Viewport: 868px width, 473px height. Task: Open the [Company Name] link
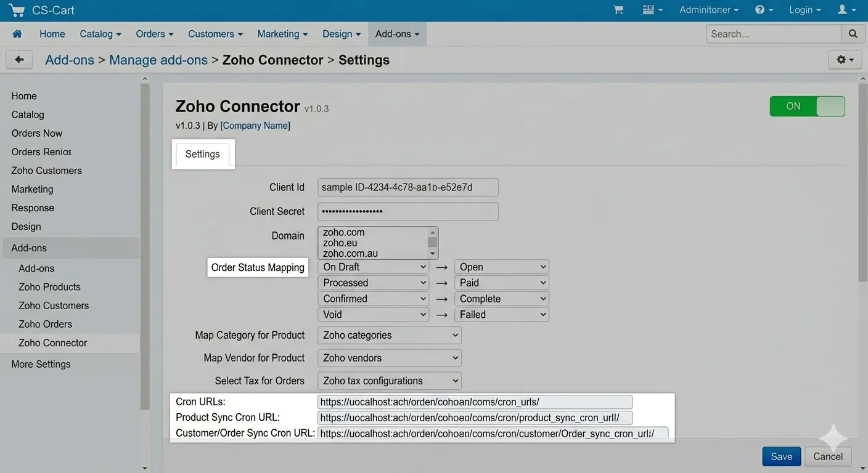point(255,126)
